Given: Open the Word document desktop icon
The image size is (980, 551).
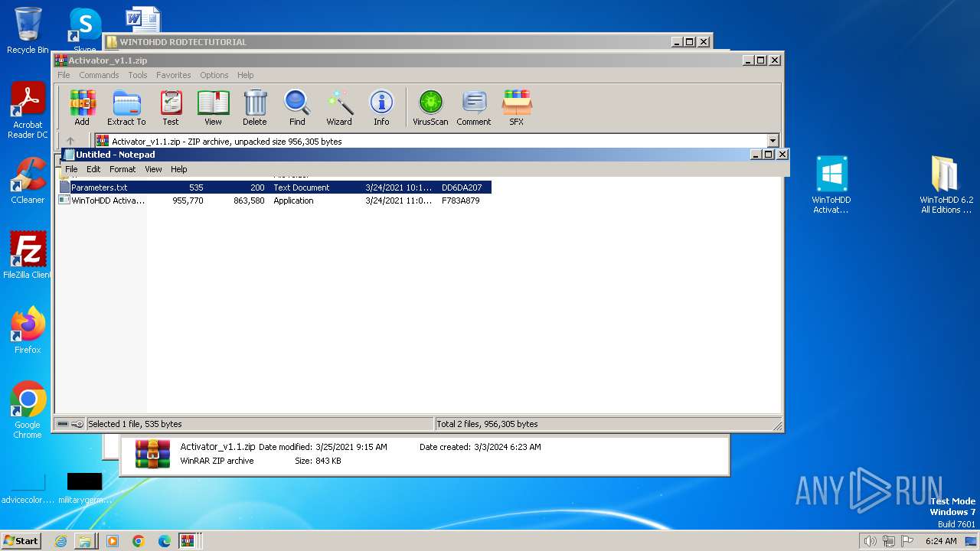Looking at the screenshot, I should [143, 20].
